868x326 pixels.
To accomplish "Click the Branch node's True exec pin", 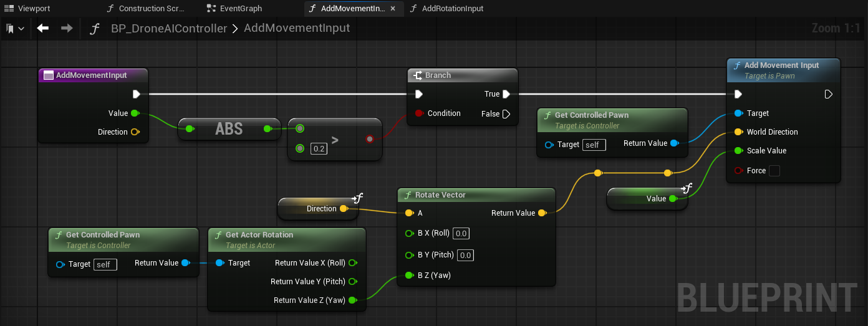I will point(506,94).
